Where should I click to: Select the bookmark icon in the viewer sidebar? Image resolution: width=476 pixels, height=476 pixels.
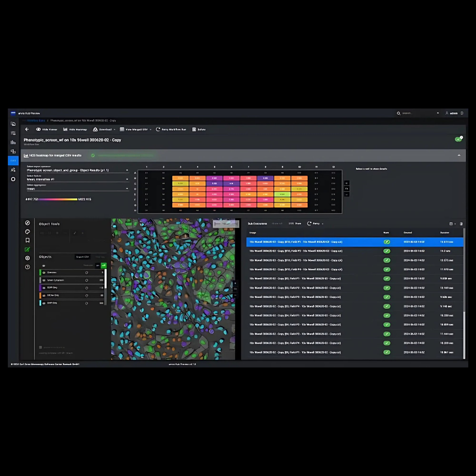[28, 240]
